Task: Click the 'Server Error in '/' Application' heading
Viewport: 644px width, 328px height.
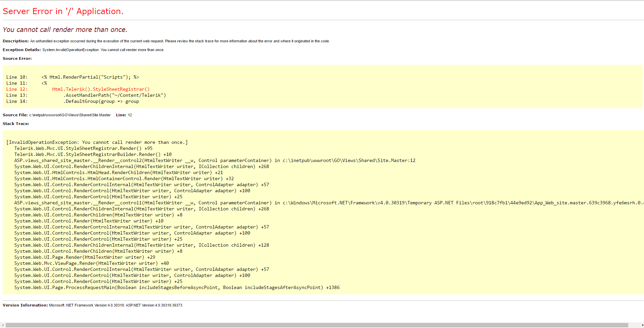Action: pyautogui.click(x=63, y=11)
